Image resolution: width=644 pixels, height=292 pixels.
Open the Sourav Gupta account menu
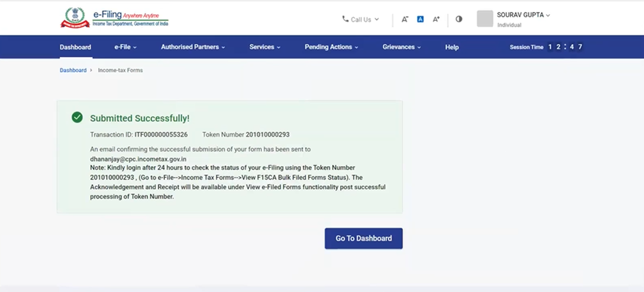(x=523, y=15)
